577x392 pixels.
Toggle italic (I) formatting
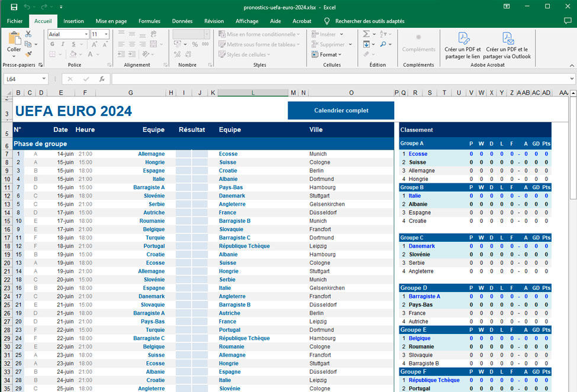click(x=63, y=44)
